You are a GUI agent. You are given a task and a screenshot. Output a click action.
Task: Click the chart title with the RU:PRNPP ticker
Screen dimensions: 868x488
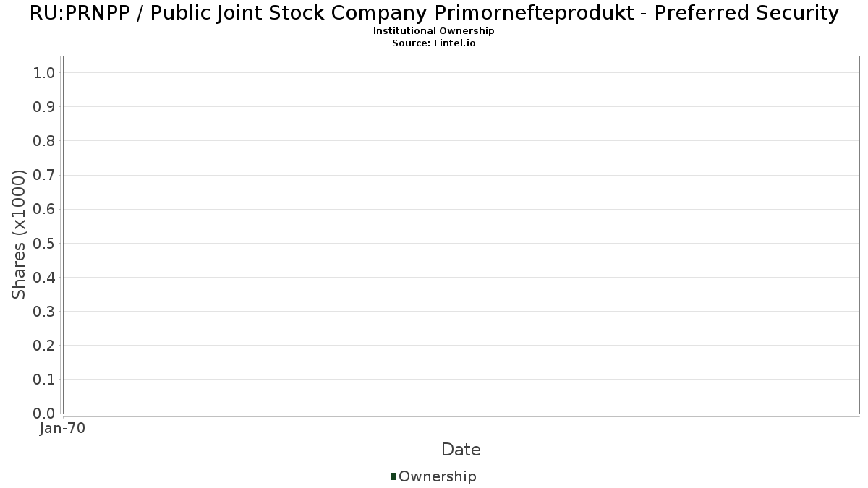click(x=434, y=13)
